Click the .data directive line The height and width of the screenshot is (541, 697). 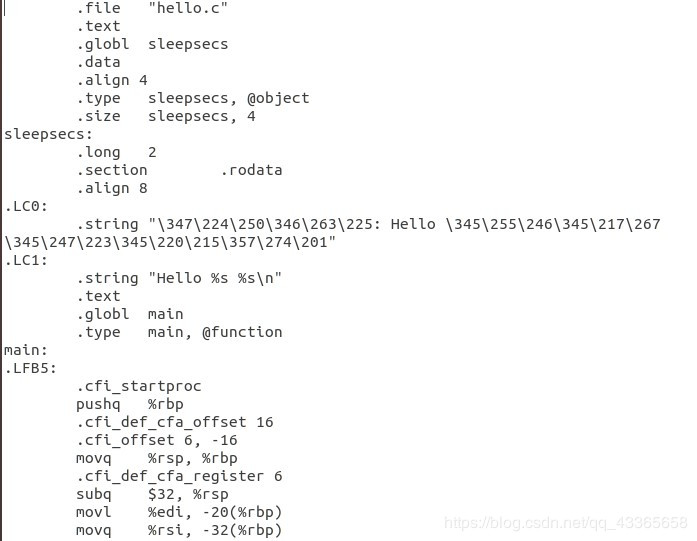click(98, 62)
